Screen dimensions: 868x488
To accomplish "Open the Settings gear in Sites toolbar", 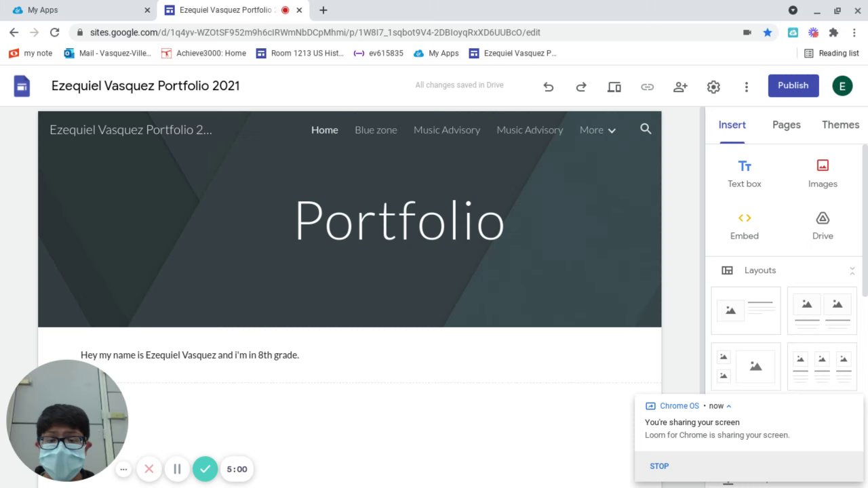I will click(x=713, y=87).
